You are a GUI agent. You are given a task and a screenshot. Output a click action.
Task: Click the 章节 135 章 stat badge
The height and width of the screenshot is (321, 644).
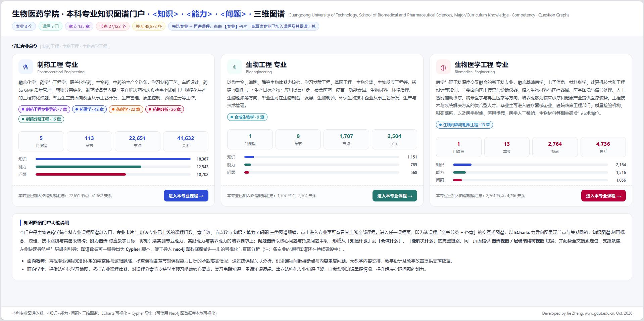pos(79,26)
